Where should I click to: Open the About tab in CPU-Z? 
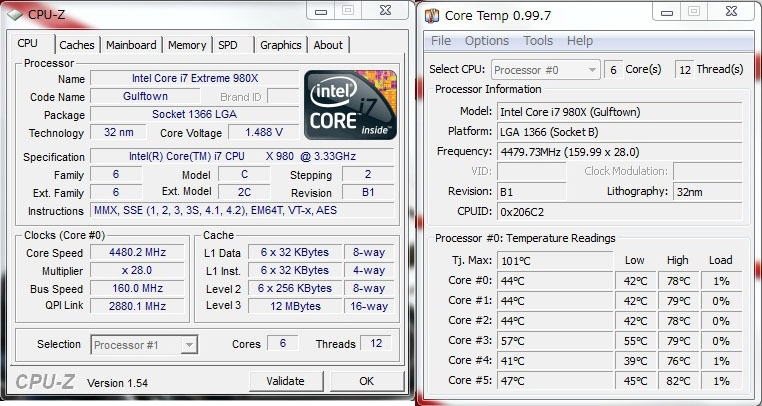point(328,45)
